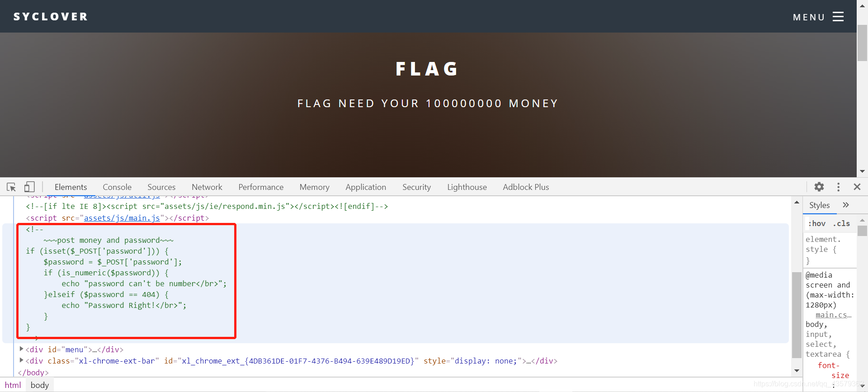Open the main.css source link in Styles
868x392 pixels.
[x=833, y=315]
